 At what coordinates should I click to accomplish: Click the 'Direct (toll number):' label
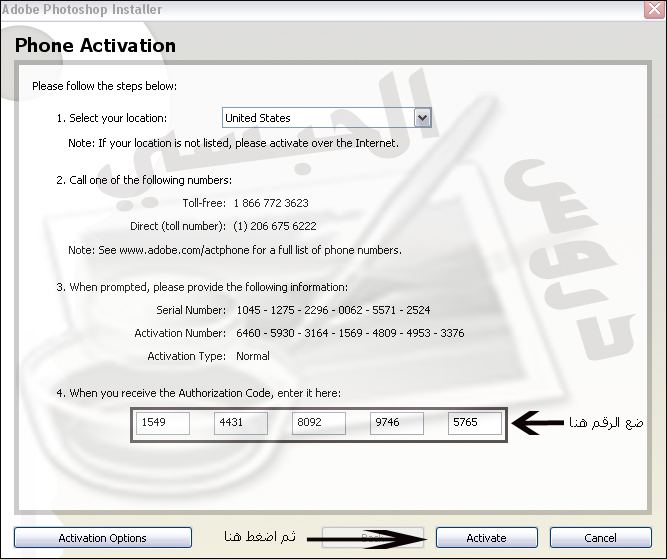[178, 226]
